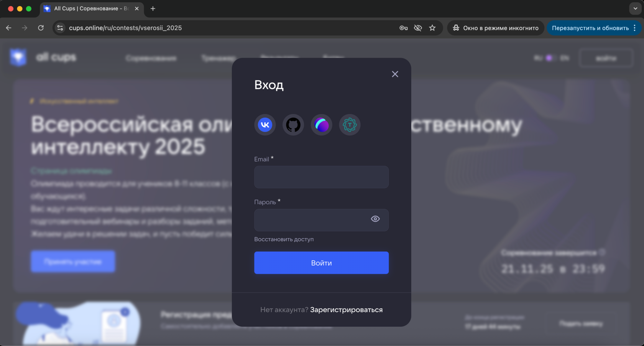Open the Восстановить доступ link

coord(284,239)
